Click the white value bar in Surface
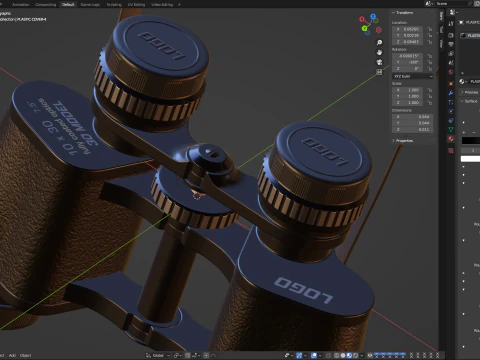Viewport: 480px width, 360px height. (470, 159)
